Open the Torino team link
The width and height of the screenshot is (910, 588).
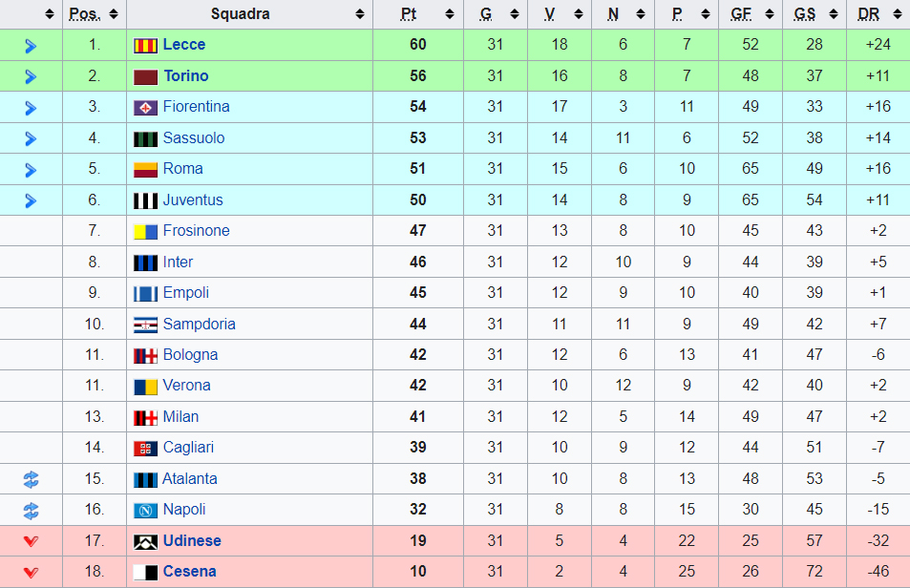click(x=185, y=76)
